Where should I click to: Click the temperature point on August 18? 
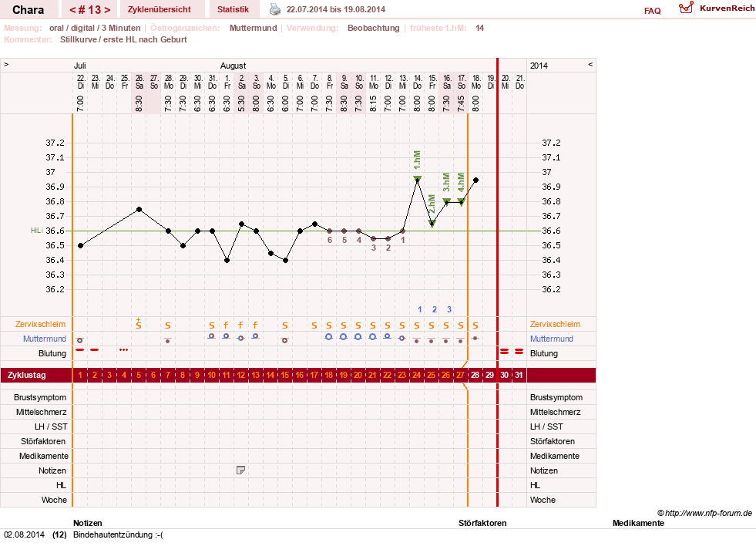point(476,180)
